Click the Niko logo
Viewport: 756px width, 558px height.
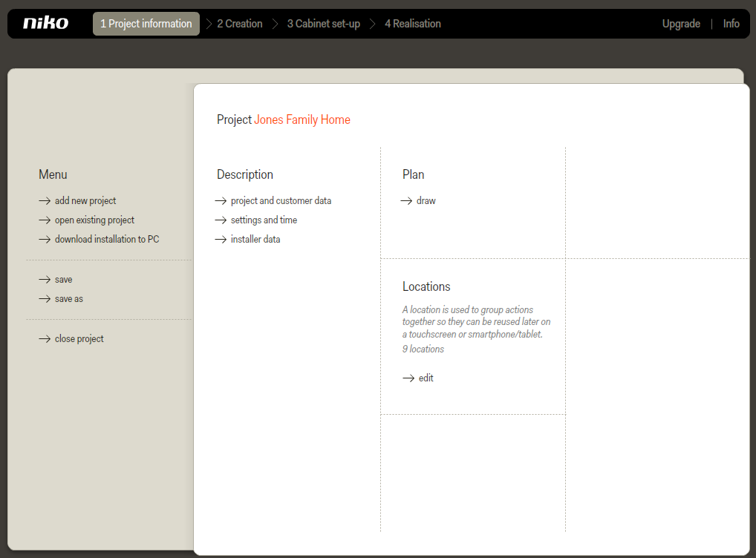tap(46, 23)
